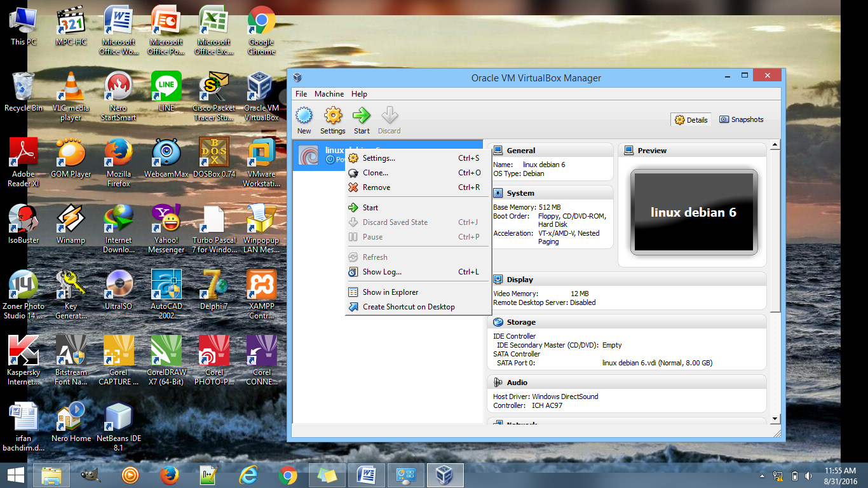
Task: Select the Google Chrome desktop icon
Action: pyautogui.click(x=261, y=30)
